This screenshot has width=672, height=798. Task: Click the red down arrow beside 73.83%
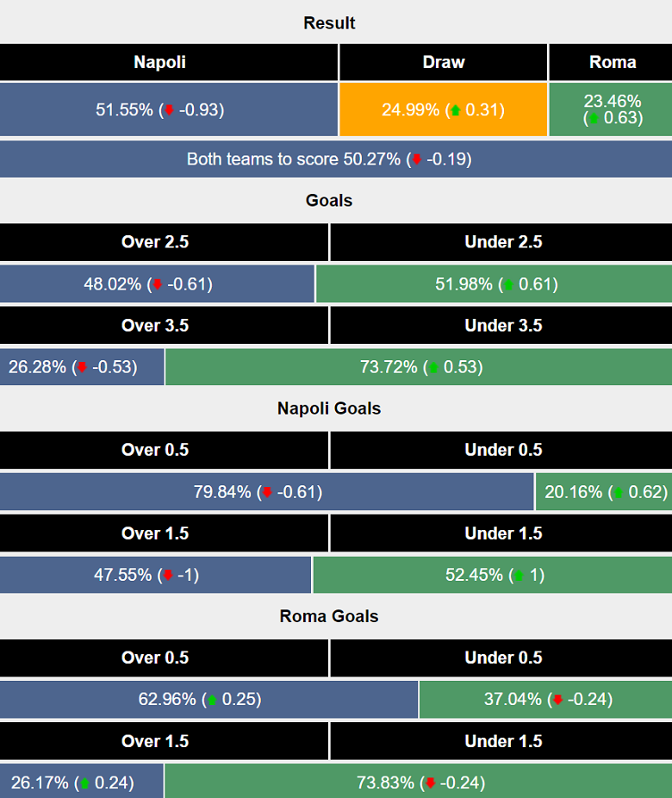[428, 783]
